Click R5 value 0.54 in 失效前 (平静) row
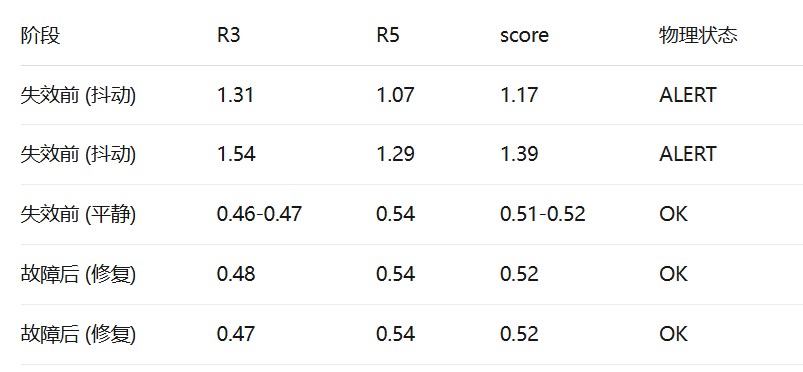 click(x=395, y=214)
